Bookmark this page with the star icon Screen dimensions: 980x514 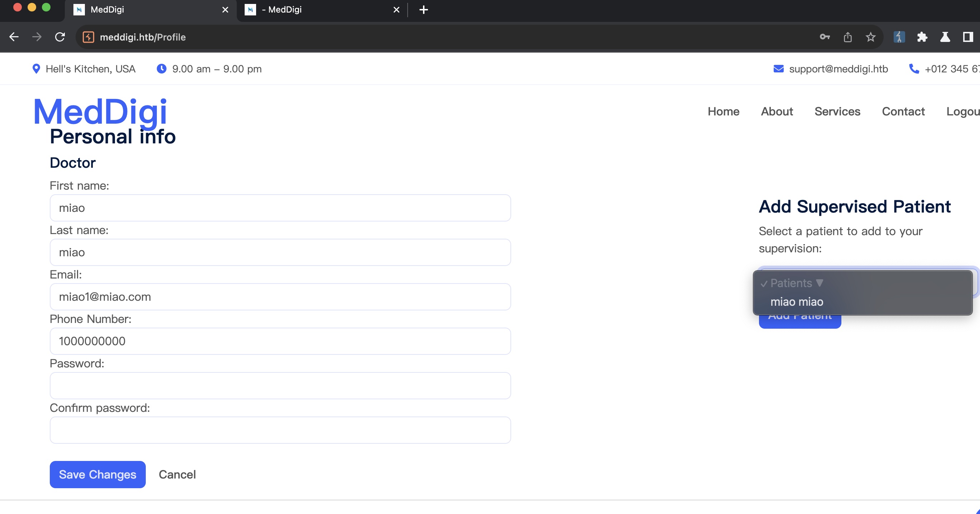870,37
